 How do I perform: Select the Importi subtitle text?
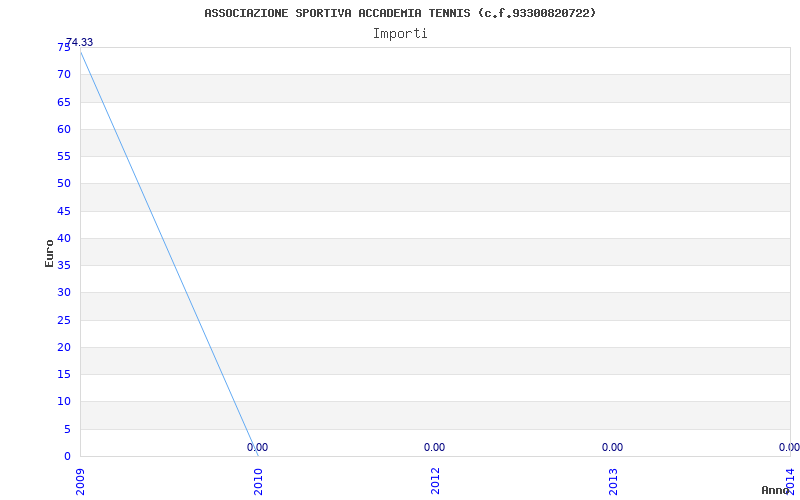400,34
